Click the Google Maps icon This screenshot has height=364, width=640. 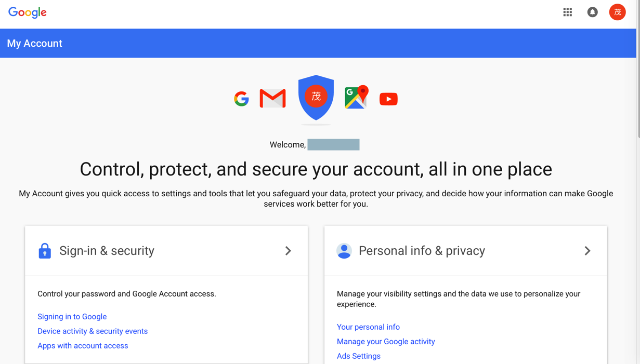pos(356,98)
